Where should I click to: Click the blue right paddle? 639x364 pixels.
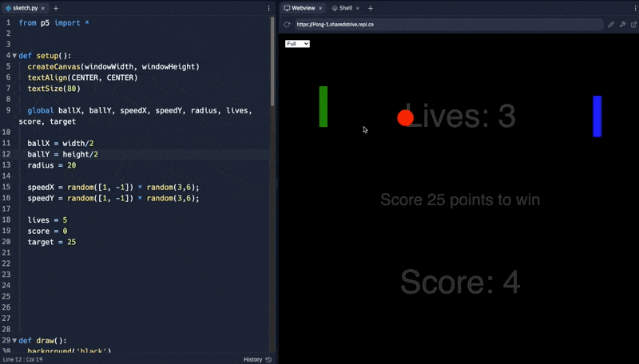(597, 116)
